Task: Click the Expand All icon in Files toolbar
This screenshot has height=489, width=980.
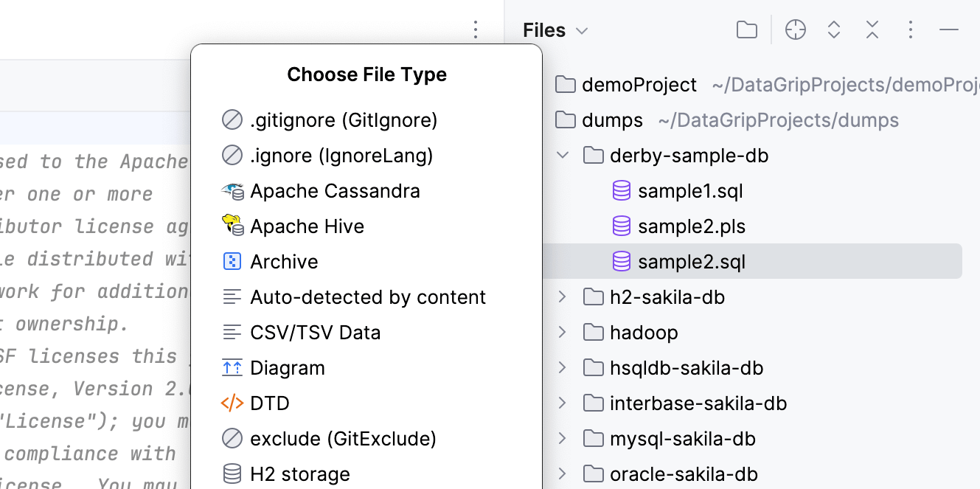Action: click(x=833, y=30)
